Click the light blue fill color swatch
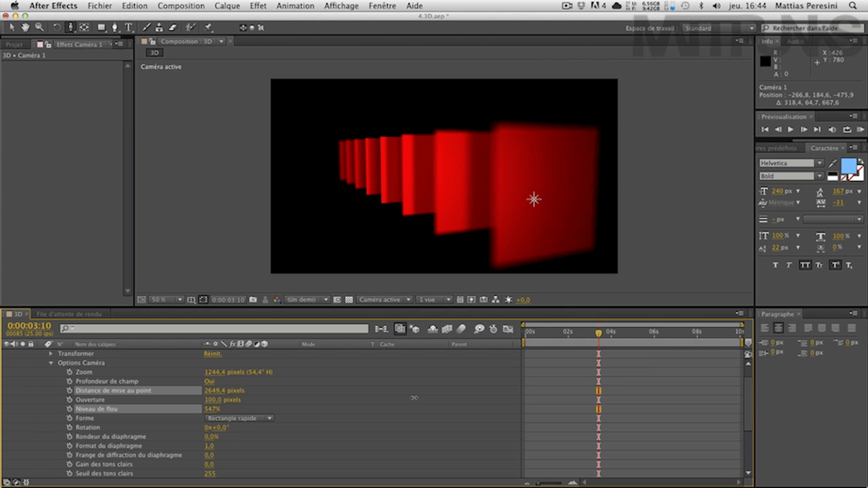 tap(848, 166)
